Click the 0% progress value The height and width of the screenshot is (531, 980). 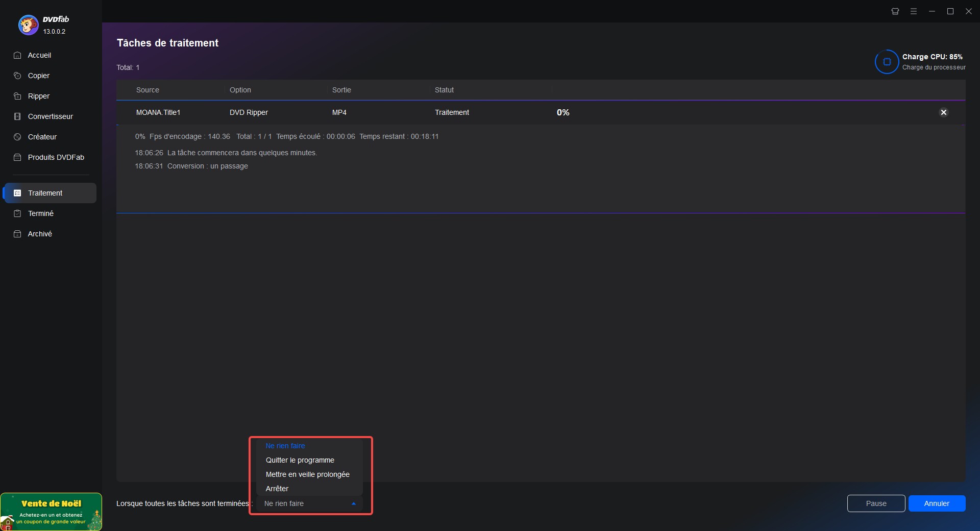563,112
